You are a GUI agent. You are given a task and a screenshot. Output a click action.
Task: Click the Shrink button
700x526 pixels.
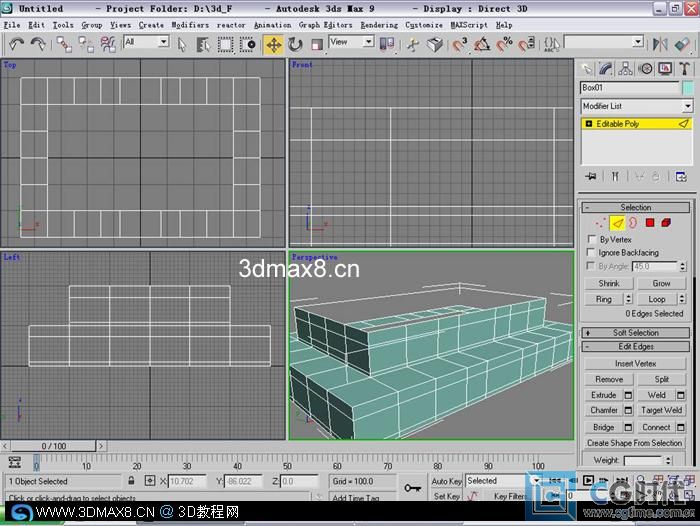(x=608, y=283)
